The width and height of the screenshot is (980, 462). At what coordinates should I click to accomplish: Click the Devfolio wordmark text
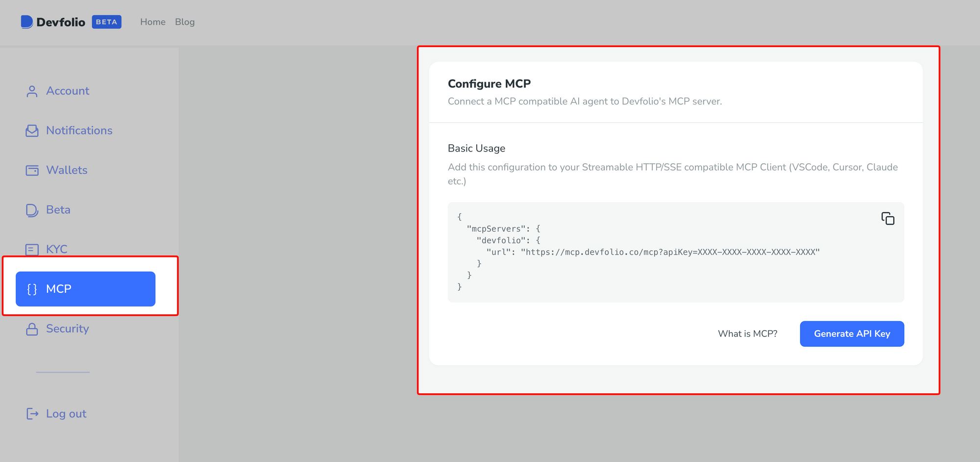[x=61, y=22]
